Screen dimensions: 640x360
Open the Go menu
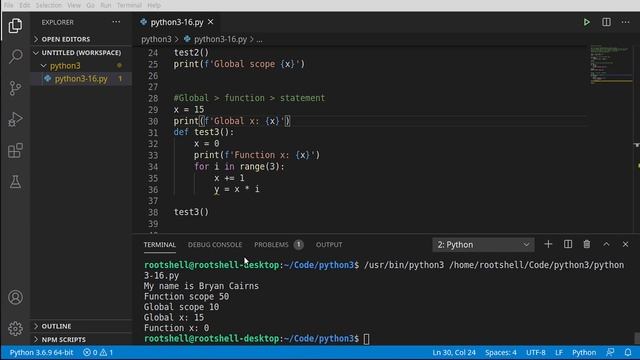click(x=91, y=5)
